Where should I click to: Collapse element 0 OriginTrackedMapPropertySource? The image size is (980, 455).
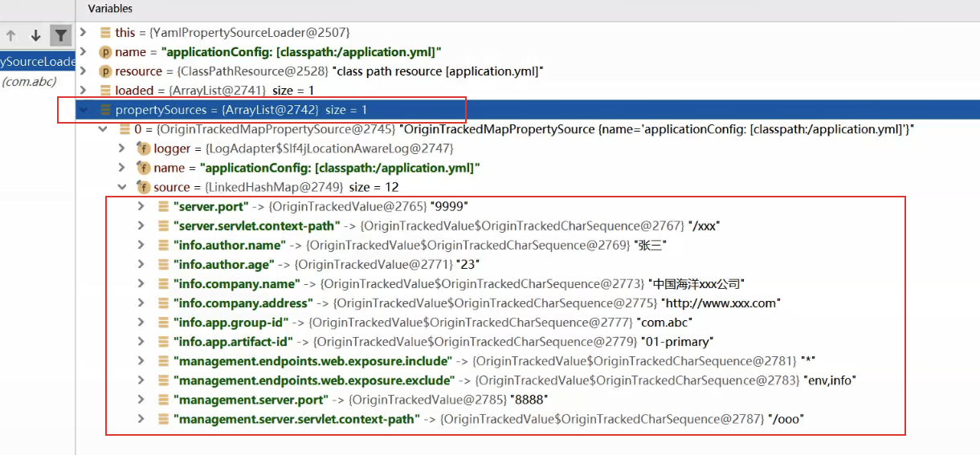pyautogui.click(x=102, y=129)
